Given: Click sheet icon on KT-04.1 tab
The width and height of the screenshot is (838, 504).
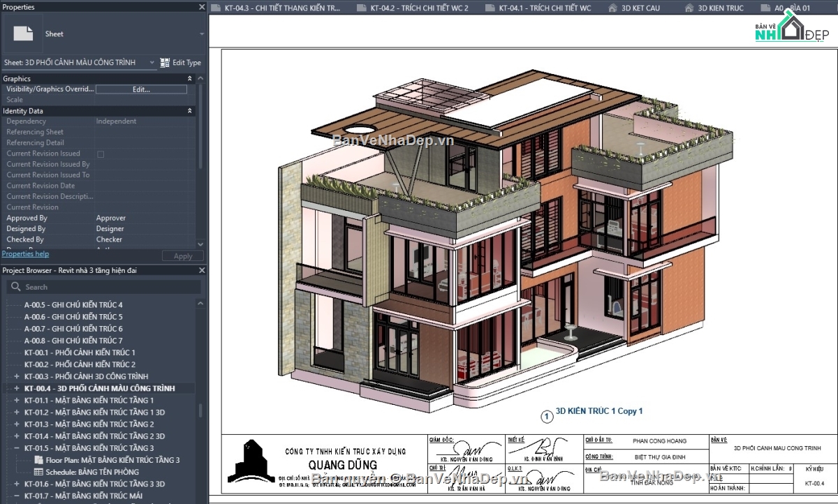Looking at the screenshot, I should click(x=490, y=8).
